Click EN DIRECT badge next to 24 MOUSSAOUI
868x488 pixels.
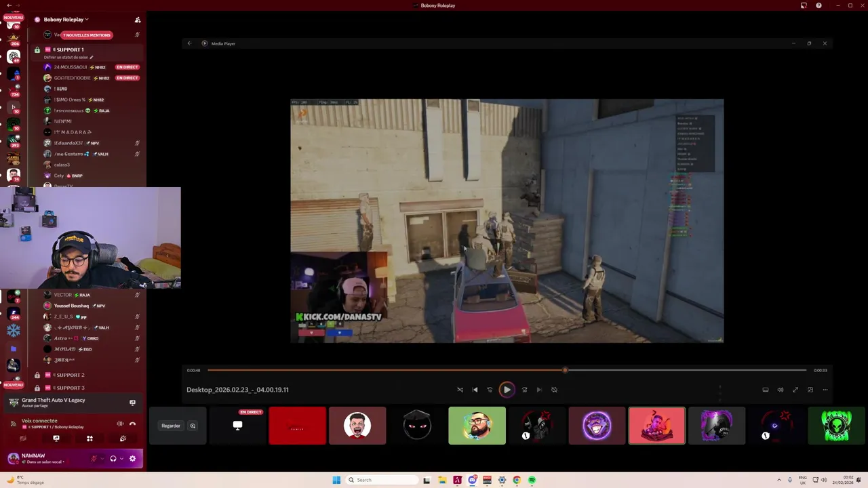(127, 67)
